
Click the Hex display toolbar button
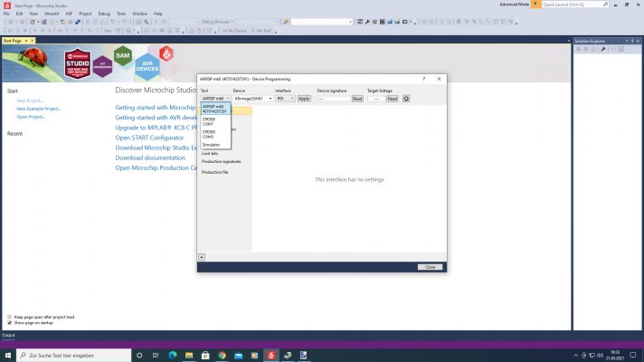[108, 31]
